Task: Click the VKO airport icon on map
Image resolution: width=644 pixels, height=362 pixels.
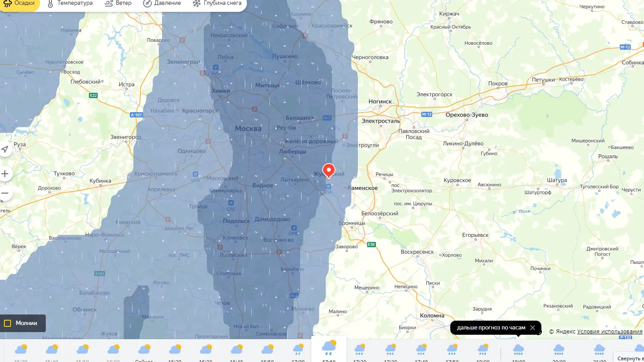Action: (x=195, y=175)
